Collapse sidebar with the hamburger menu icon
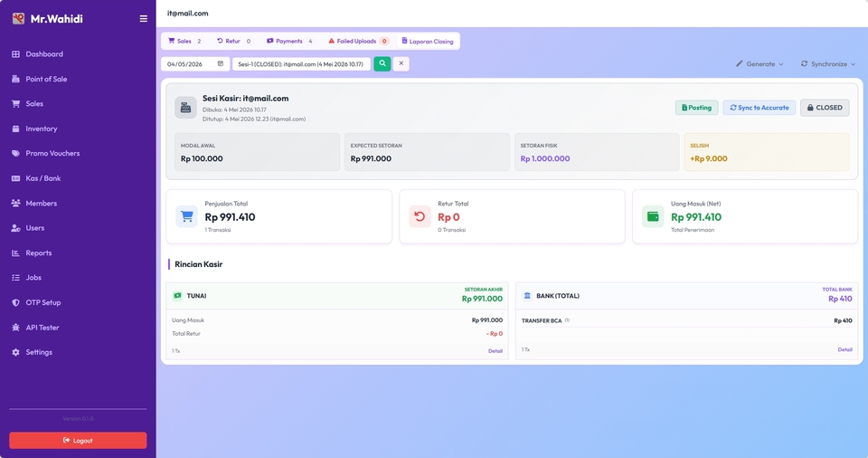Image resolution: width=868 pixels, height=458 pixels. (144, 18)
